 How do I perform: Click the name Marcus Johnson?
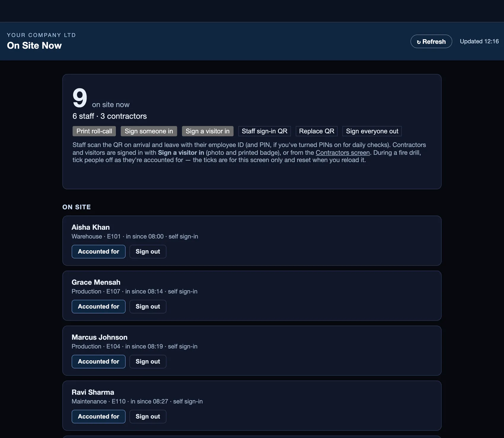point(100,337)
